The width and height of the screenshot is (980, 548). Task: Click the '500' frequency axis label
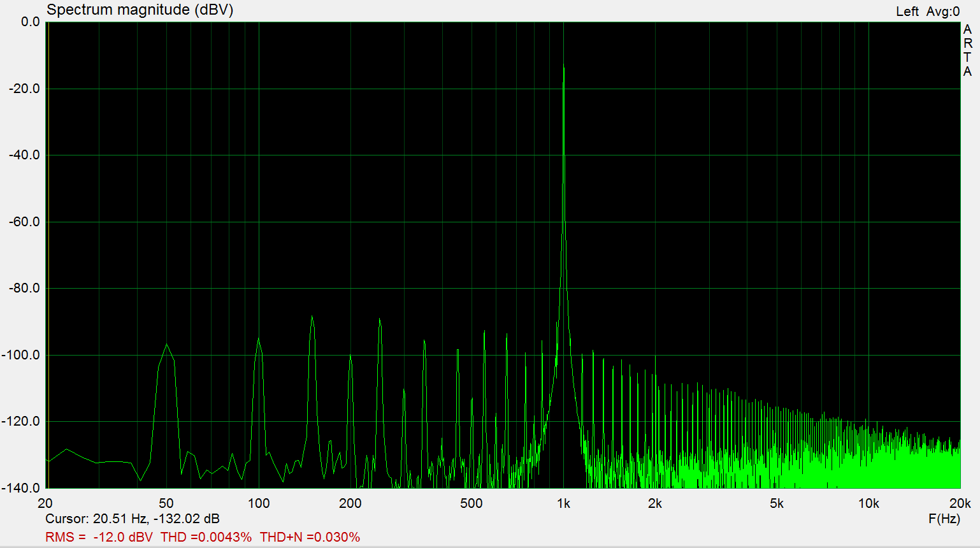(472, 503)
